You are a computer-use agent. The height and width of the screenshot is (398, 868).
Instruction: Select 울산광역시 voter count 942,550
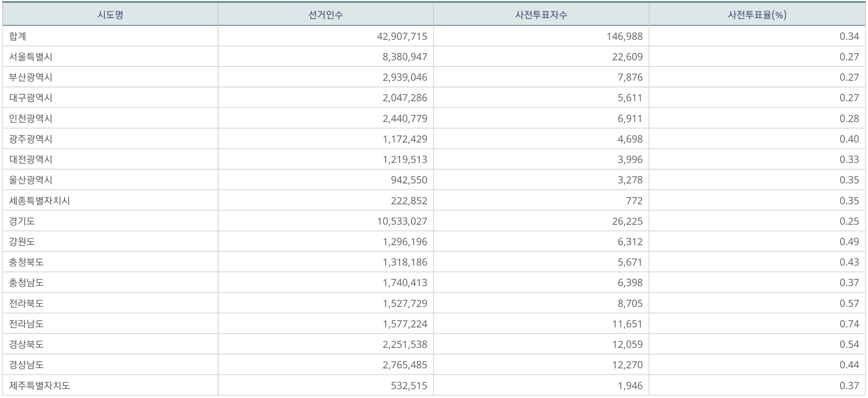pyautogui.click(x=409, y=180)
